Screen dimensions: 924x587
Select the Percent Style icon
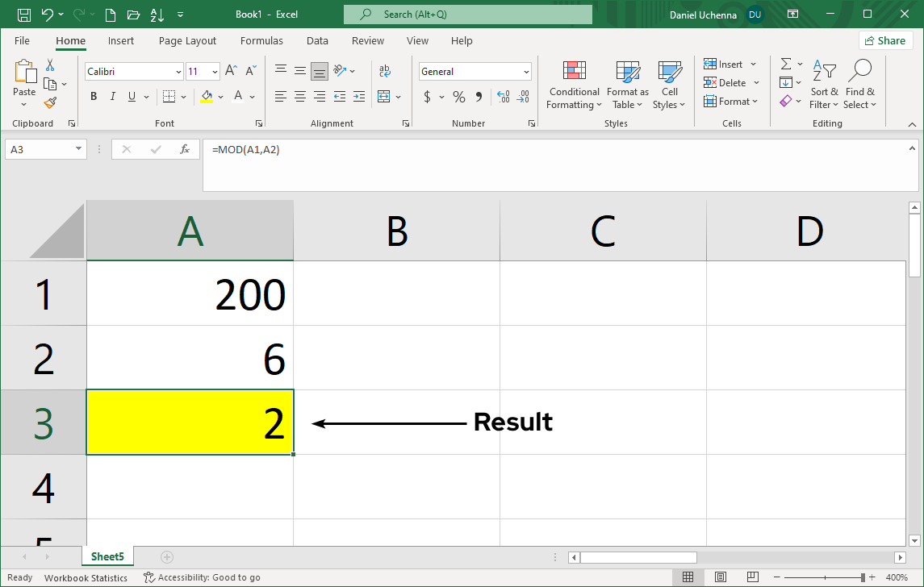tap(458, 96)
